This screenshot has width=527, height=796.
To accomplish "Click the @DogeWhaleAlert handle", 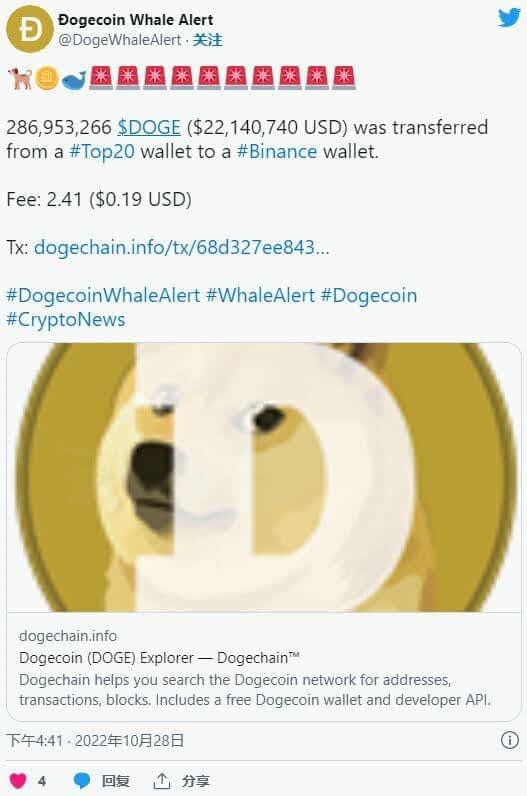I will click(119, 40).
